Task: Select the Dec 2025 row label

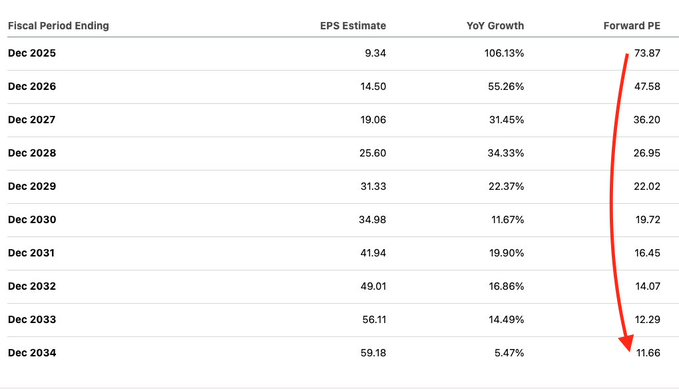Action: coord(32,53)
